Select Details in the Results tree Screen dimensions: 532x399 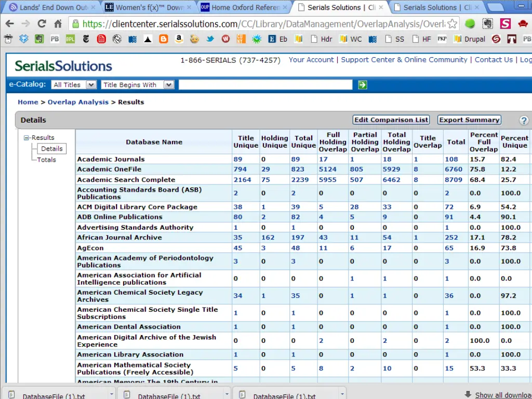tap(51, 149)
